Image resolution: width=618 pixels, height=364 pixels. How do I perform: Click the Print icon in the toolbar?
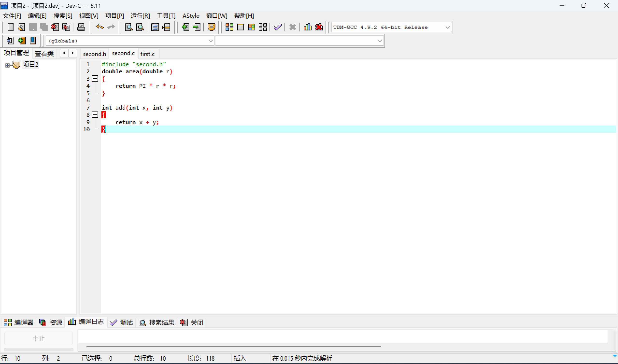(81, 27)
